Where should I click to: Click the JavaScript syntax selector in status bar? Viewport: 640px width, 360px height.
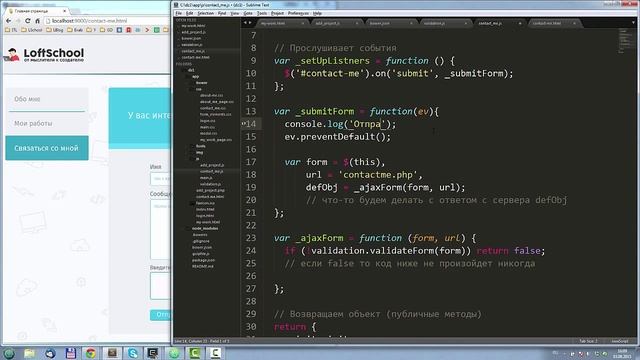tap(620, 341)
